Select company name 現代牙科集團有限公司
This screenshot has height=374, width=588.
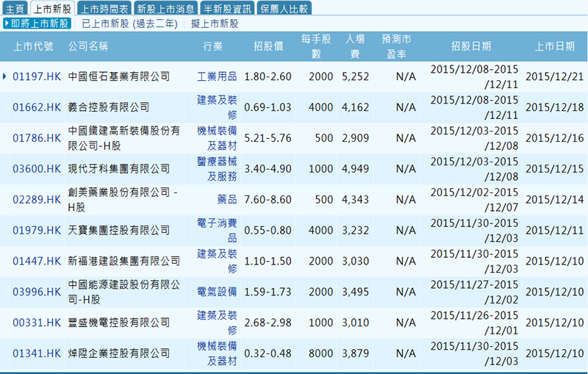pos(119,169)
